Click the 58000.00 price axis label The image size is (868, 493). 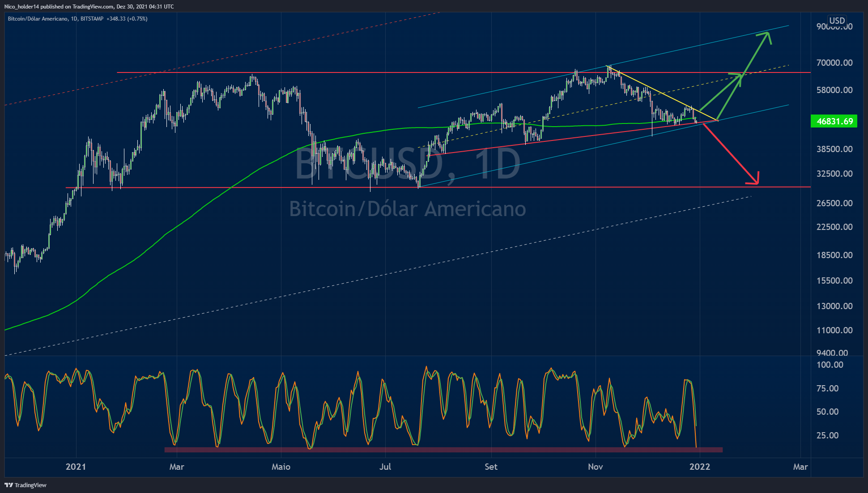pos(834,90)
